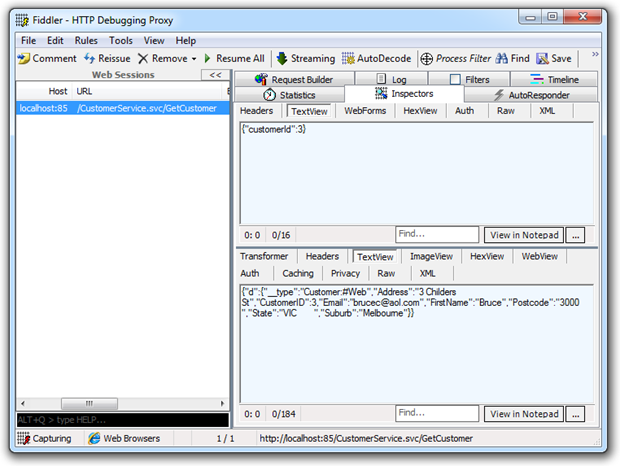Click the Resume All play icon
Screen dimensions: 620x466
tap(207, 58)
